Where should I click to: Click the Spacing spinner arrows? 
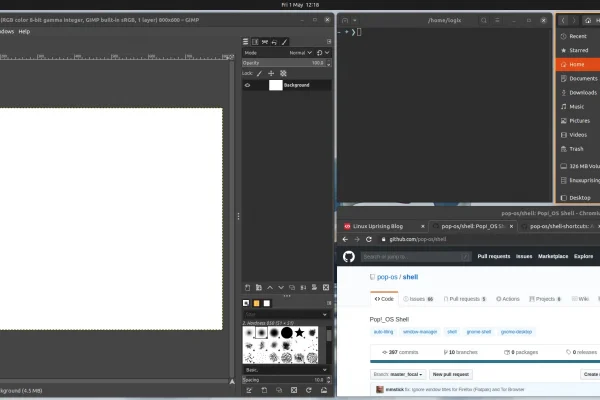(328, 380)
